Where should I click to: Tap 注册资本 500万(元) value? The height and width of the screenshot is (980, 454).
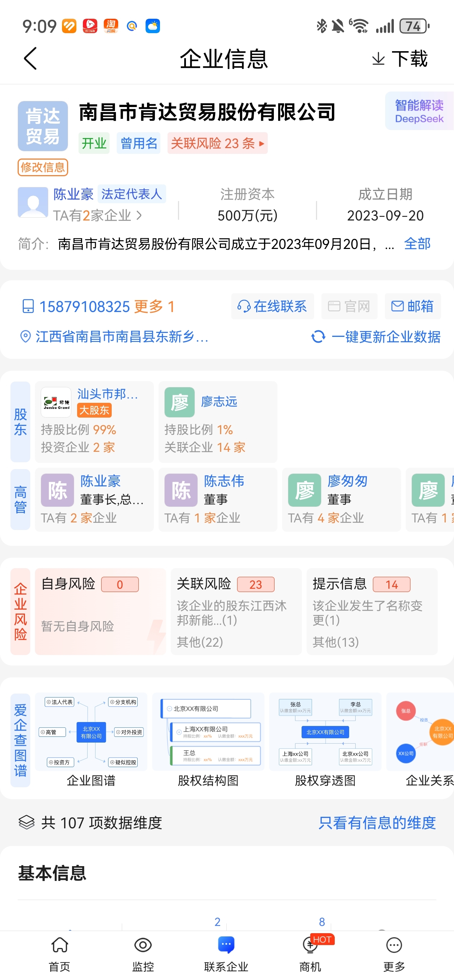pyautogui.click(x=248, y=216)
